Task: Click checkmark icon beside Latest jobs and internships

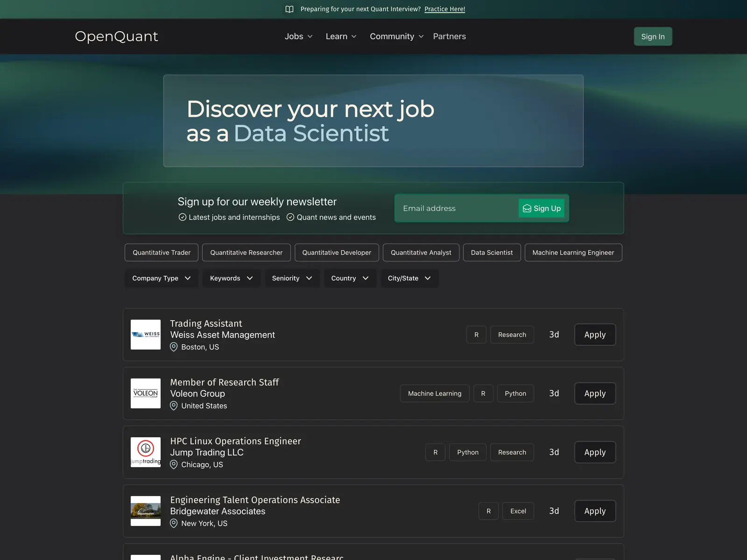Action: [183, 217]
